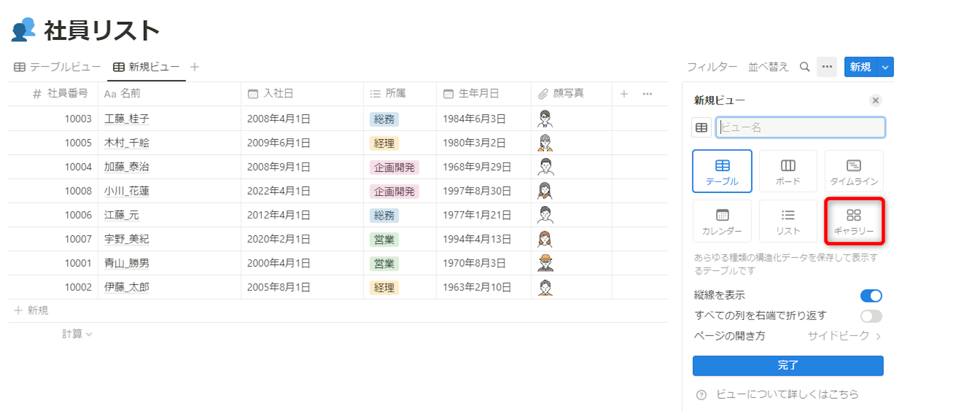Screen dimensions: 980x411
Task: Click the plus icon to add view tab
Action: (x=194, y=67)
